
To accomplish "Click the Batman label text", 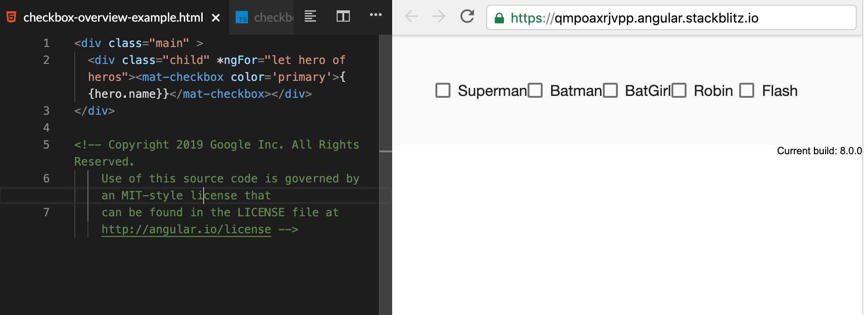I will click(576, 91).
